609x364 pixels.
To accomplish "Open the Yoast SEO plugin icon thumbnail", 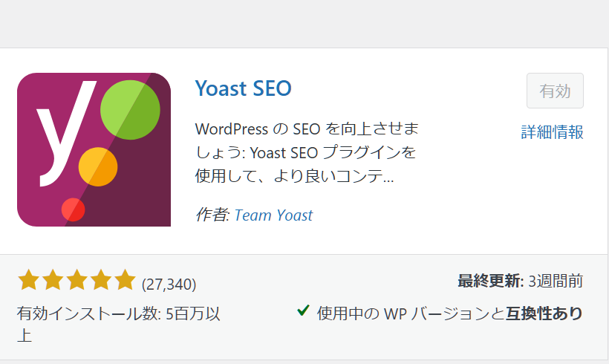I will [x=94, y=149].
